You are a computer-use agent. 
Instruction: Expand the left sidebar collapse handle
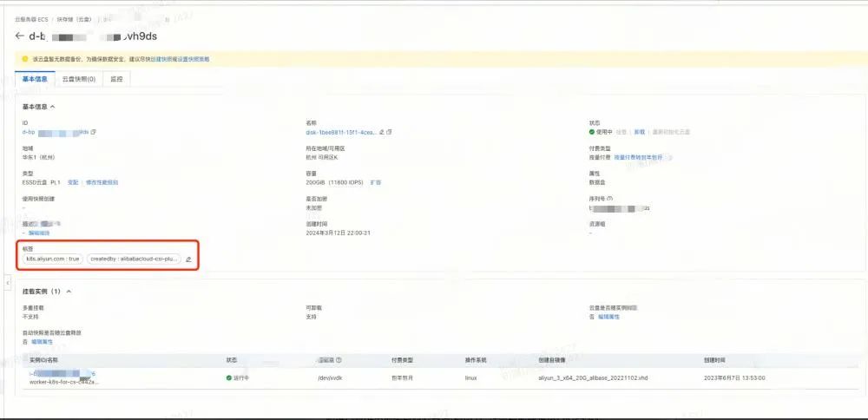[x=7, y=283]
